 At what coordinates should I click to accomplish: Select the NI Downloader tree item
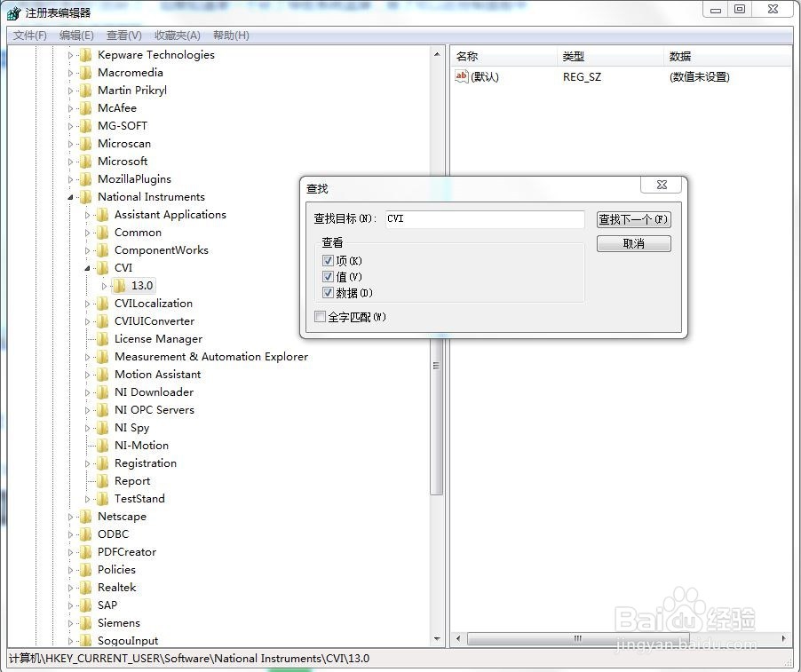pos(154,392)
